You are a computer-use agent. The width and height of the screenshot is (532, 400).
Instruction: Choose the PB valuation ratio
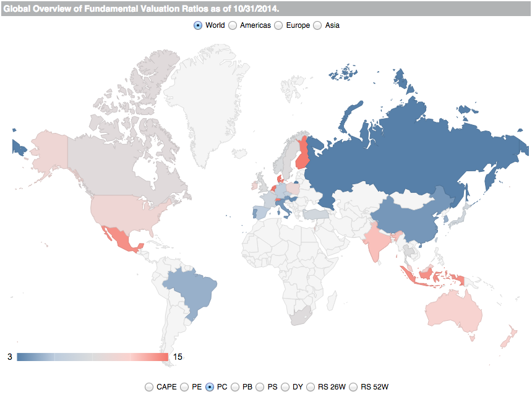click(235, 387)
